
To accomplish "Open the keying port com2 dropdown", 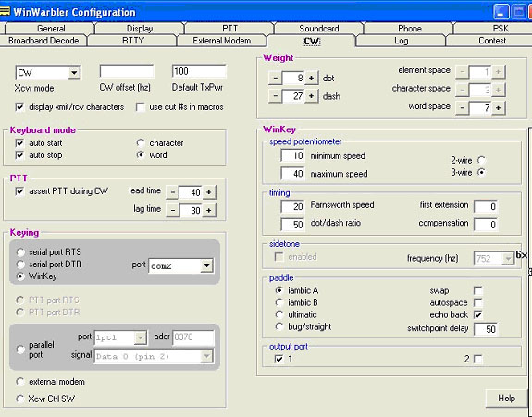I will (x=206, y=265).
